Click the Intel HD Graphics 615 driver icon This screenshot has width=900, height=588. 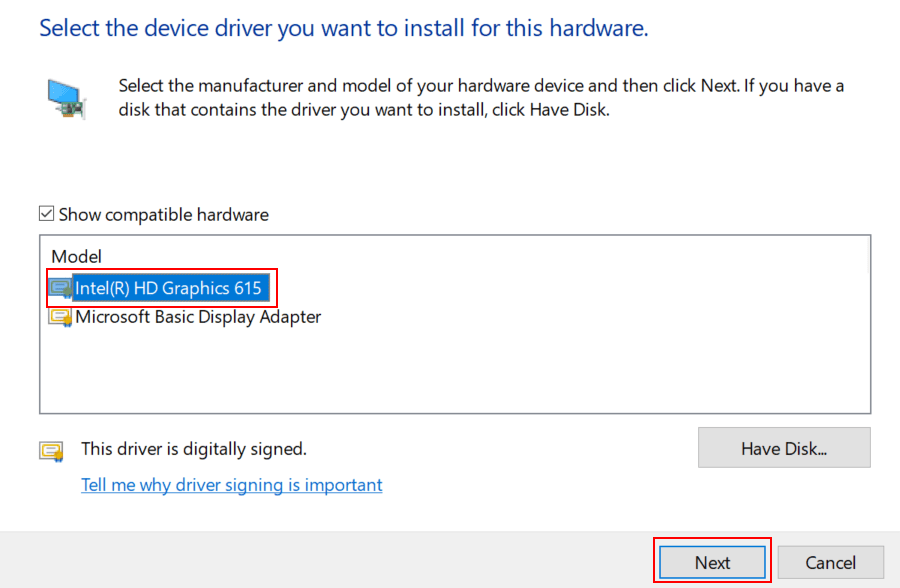point(61,289)
